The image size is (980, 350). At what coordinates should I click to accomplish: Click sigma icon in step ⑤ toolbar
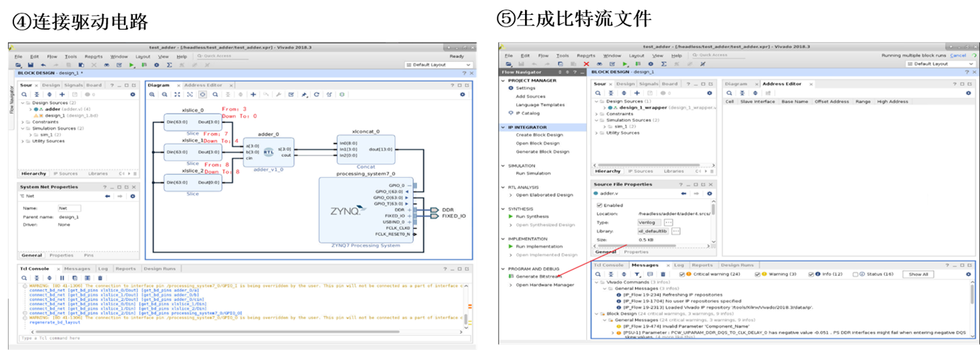point(664,64)
